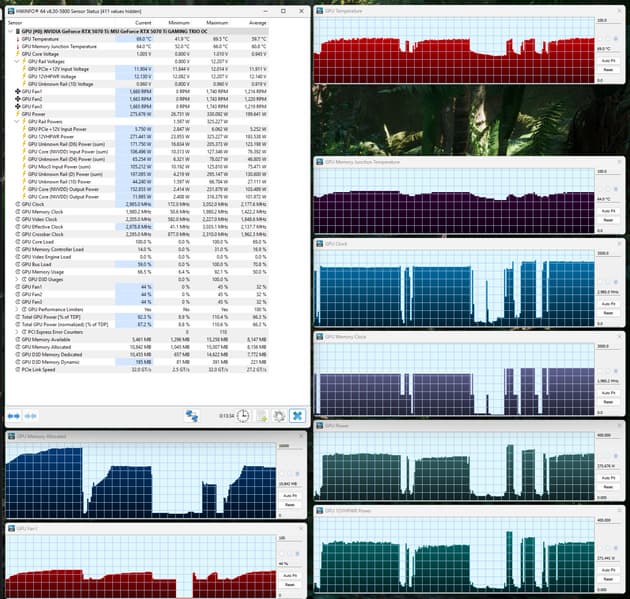Image resolution: width=630 pixels, height=599 pixels.
Task: Click the GPU Temperature graph window icon
Action: [x=320, y=11]
